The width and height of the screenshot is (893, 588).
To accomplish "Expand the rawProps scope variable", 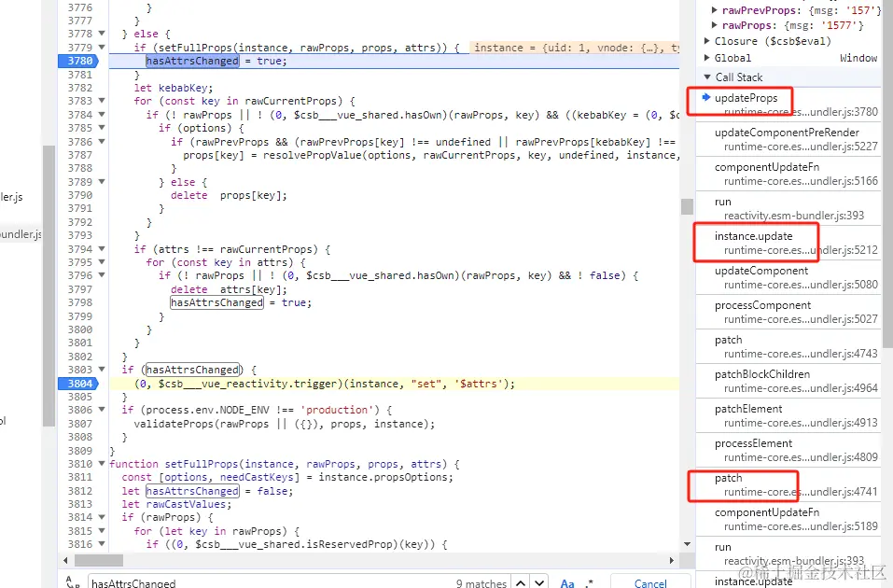I will tap(714, 25).
